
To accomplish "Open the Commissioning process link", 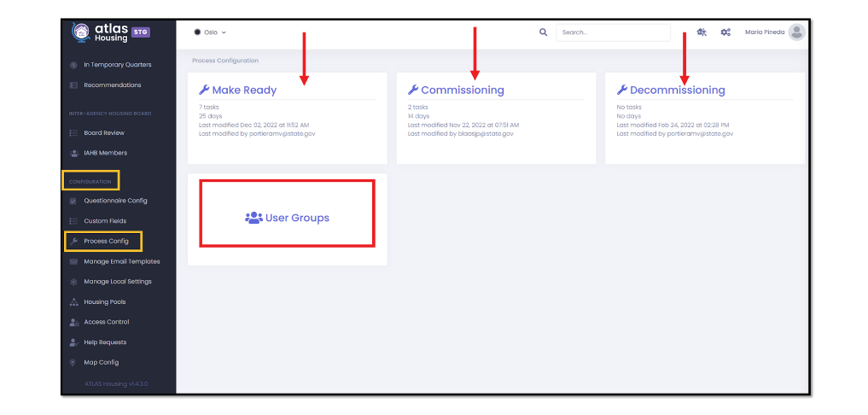I will 463,90.
